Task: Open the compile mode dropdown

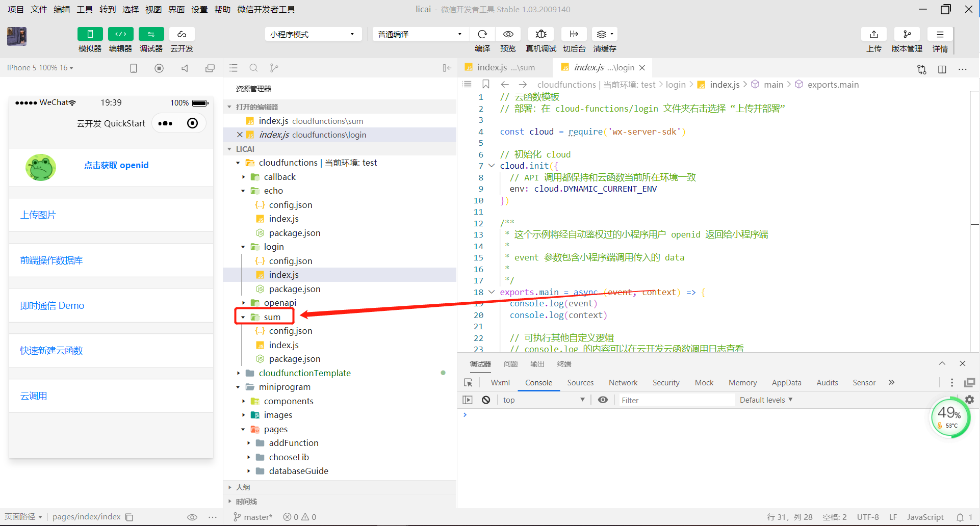Action: [421, 34]
